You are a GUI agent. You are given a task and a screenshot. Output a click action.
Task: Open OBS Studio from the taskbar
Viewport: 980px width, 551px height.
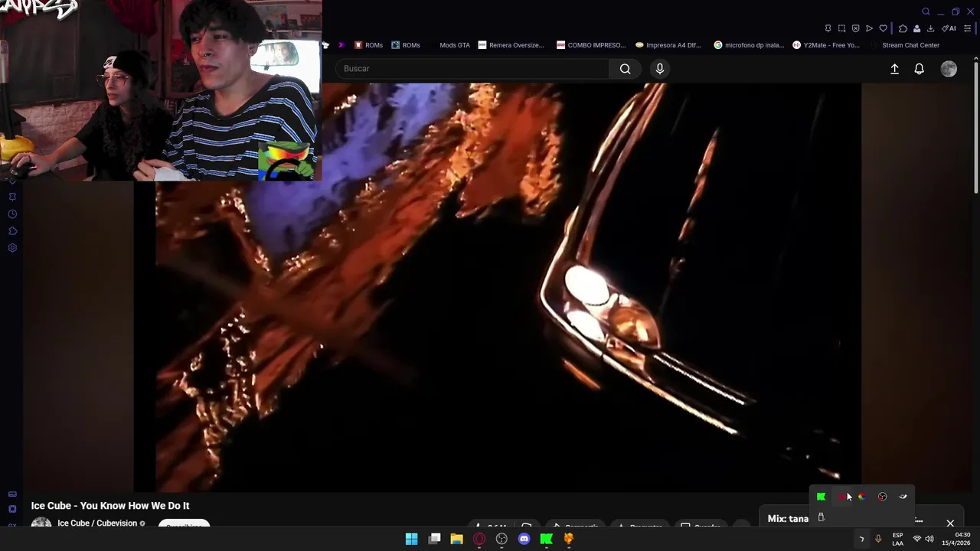tap(501, 539)
